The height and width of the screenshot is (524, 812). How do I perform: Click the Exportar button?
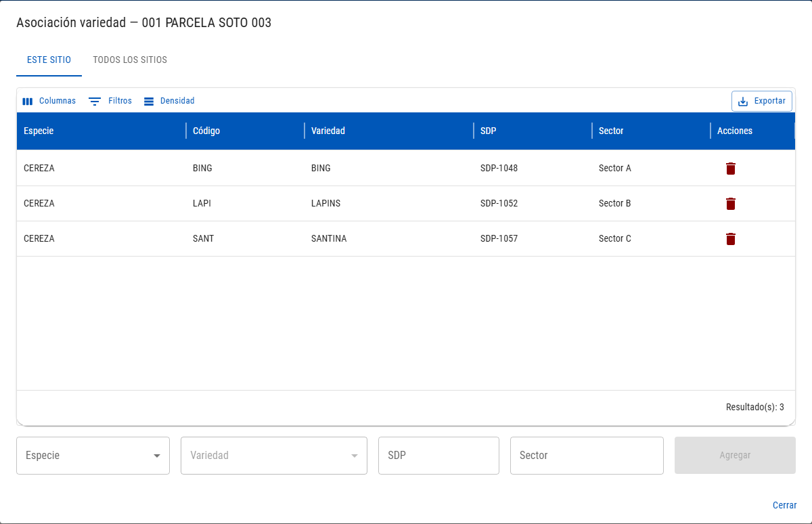[x=762, y=101]
